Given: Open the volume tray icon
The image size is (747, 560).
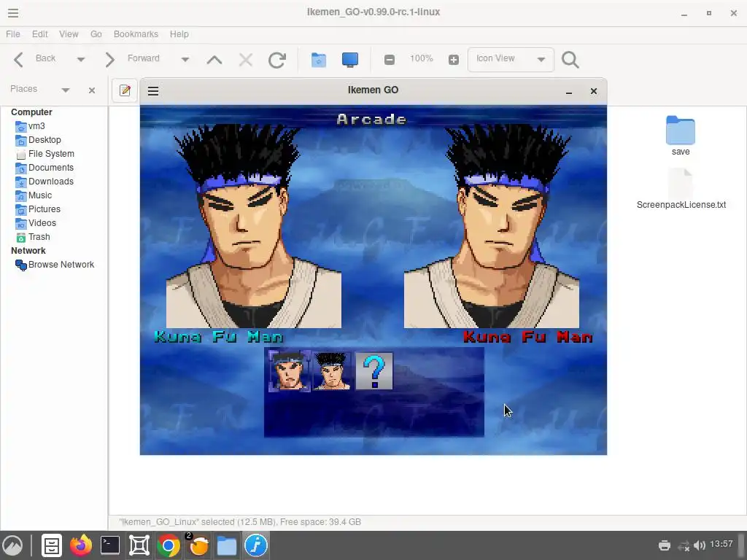Looking at the screenshot, I should point(700,545).
